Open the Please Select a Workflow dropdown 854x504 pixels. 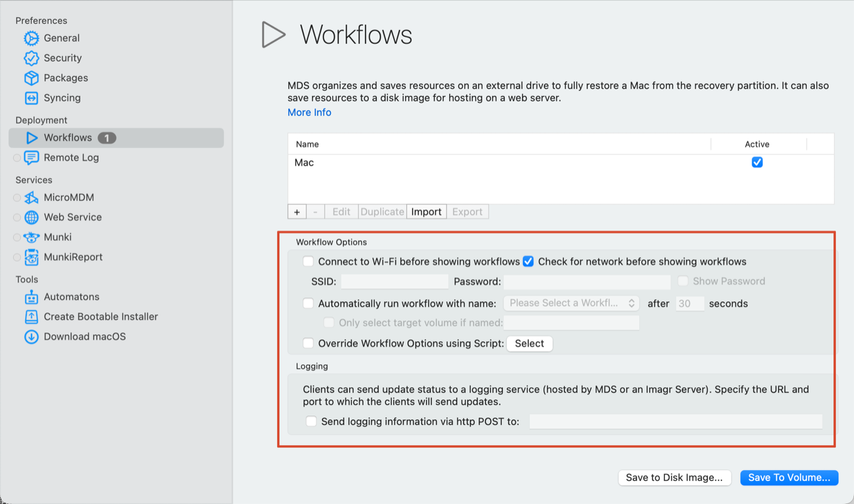pyautogui.click(x=571, y=303)
